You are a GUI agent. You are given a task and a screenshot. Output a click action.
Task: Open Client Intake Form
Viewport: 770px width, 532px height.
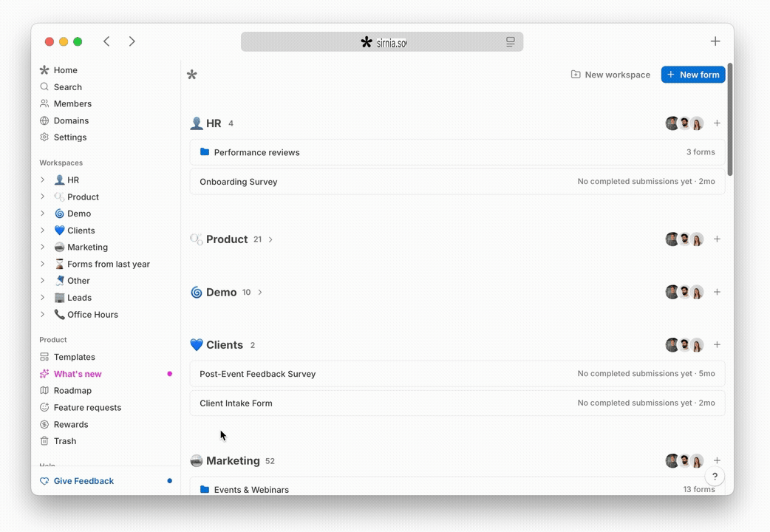tap(457, 403)
